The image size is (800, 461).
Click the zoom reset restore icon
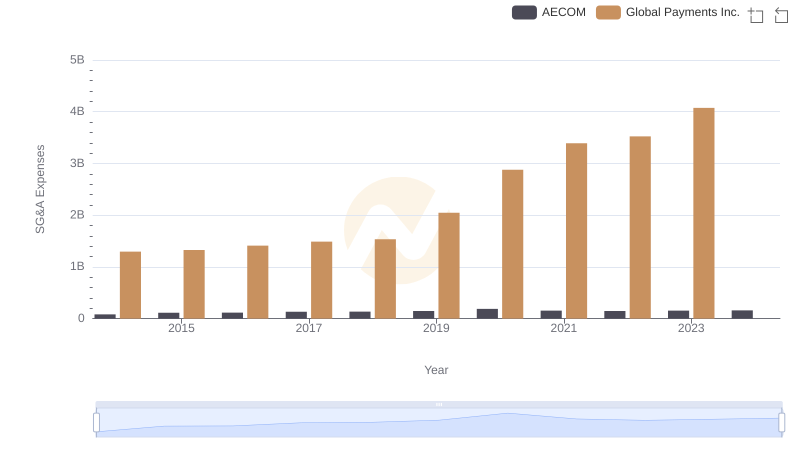[781, 15]
